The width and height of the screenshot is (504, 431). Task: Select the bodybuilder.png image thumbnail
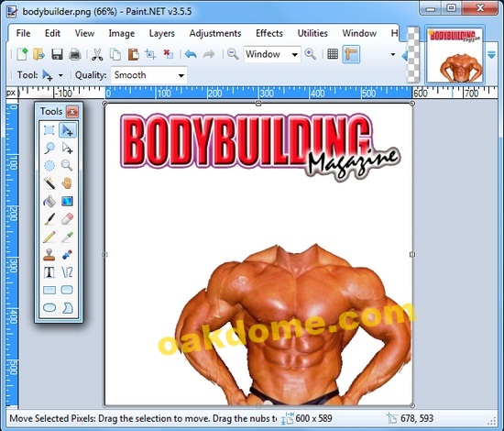(x=455, y=55)
